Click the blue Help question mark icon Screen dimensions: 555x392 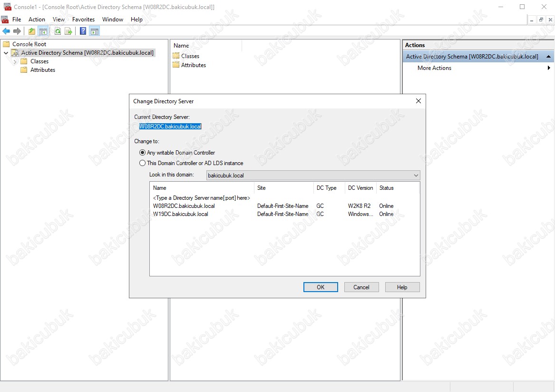click(x=83, y=31)
